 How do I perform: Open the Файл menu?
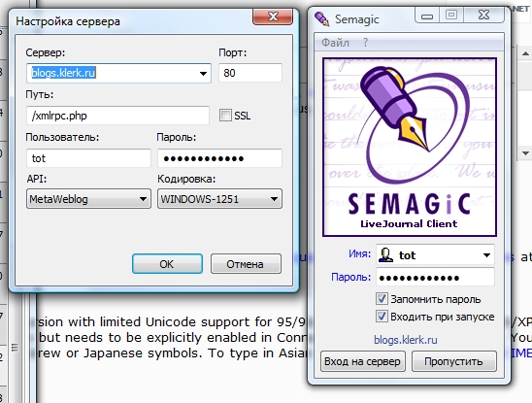click(335, 43)
